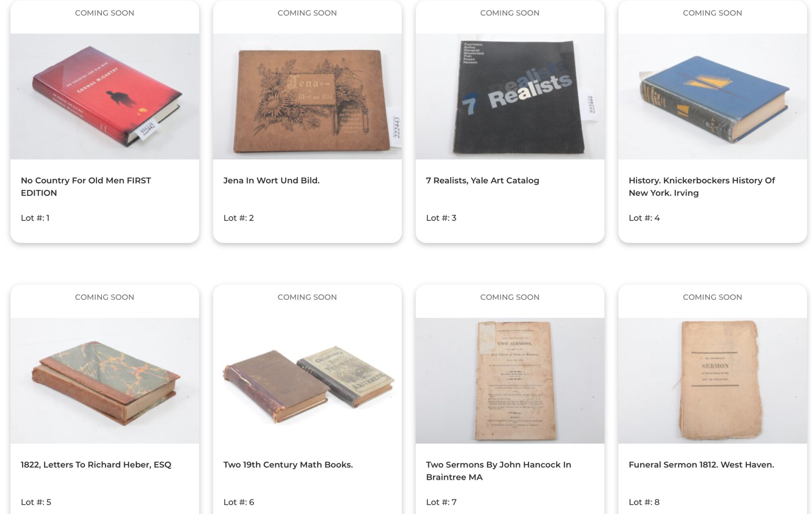Open the No Country For Old Men book photo
Image resolution: width=812 pixels, height=514 pixels.
coord(105,96)
